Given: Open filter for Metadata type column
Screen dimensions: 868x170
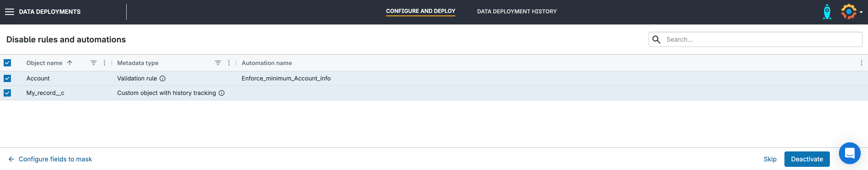Looking at the screenshot, I should tap(218, 63).
